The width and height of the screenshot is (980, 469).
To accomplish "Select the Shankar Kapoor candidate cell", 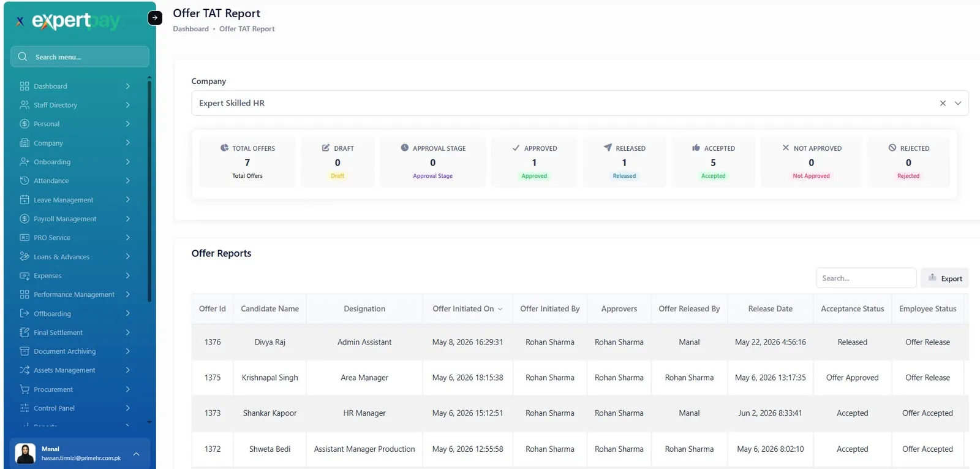I will (x=270, y=413).
